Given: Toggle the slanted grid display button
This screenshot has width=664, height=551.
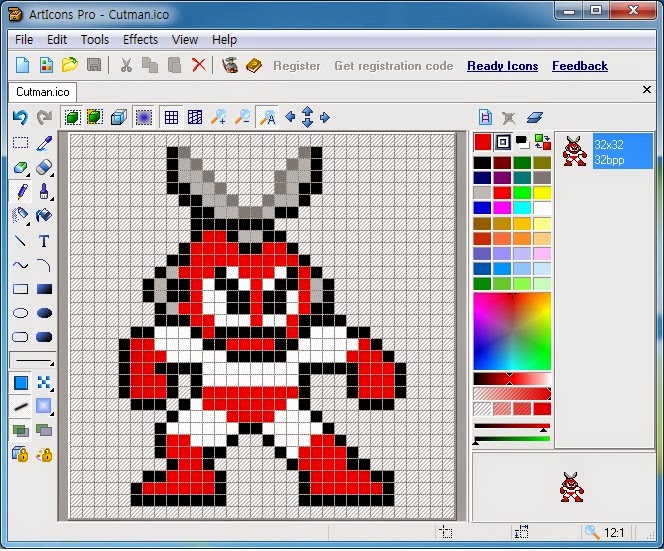Looking at the screenshot, I should click(x=195, y=117).
